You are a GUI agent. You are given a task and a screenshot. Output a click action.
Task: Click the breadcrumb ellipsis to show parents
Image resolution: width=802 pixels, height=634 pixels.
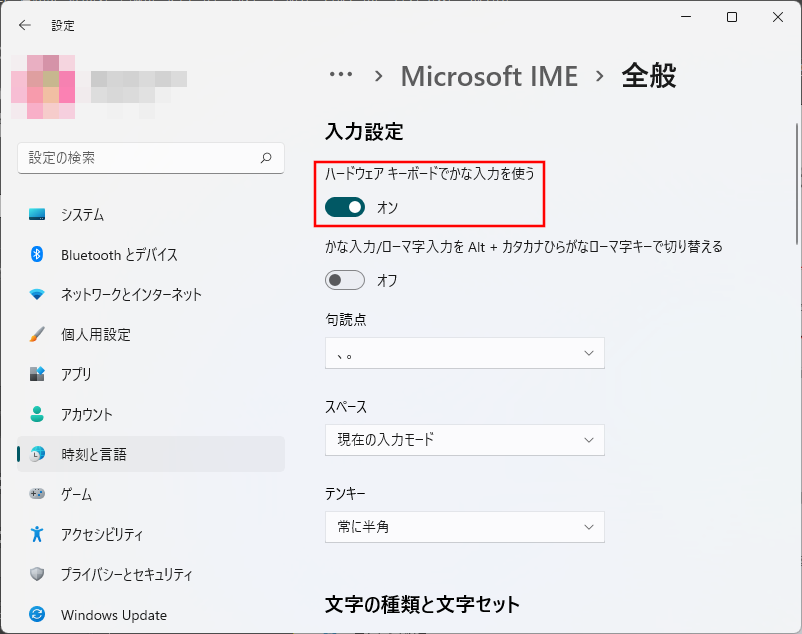[x=341, y=76]
